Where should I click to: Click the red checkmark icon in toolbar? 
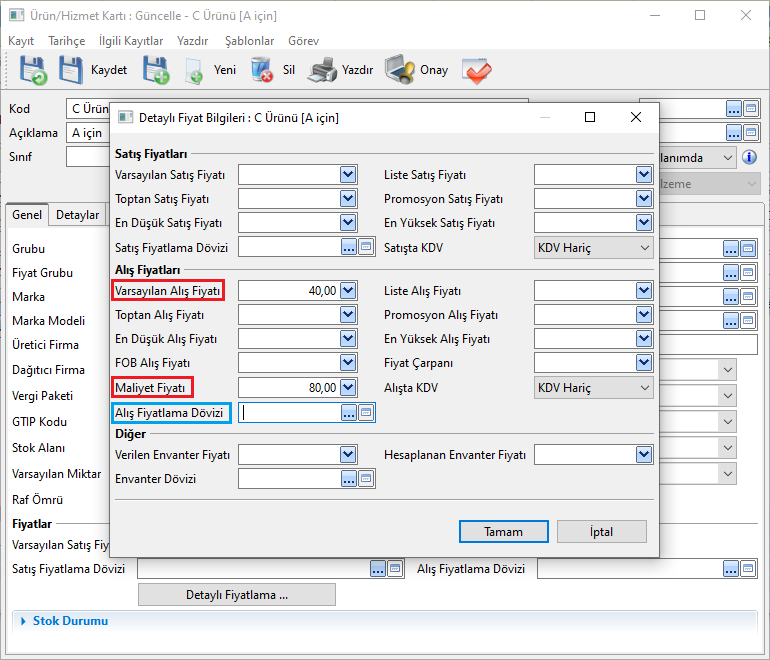[x=476, y=70]
